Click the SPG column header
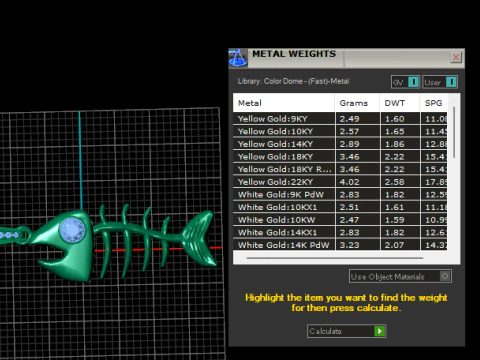Screen dimensions: 480x360 (x=433, y=103)
